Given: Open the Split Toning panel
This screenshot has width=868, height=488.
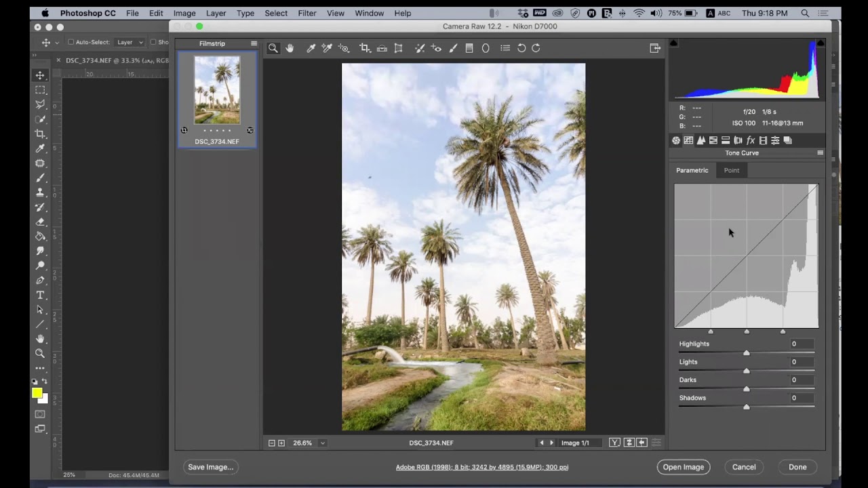Looking at the screenshot, I should (x=726, y=140).
